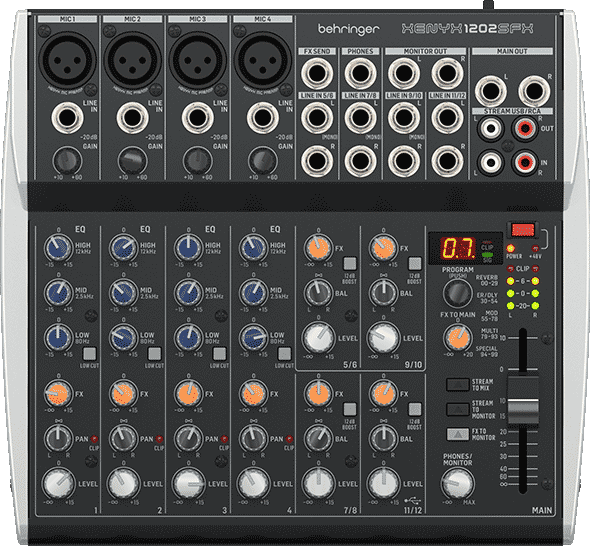Click channel 5/6 LEVEL knob
This screenshot has height=550, width=590.
[318, 337]
